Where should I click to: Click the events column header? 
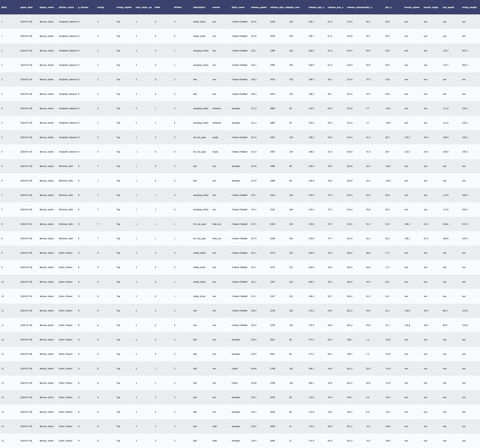pyautogui.click(x=216, y=7)
